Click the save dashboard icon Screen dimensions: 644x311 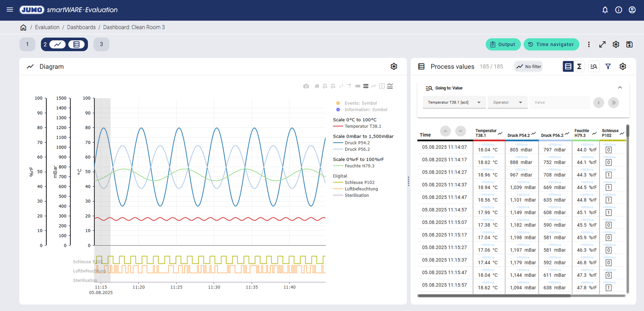630,44
